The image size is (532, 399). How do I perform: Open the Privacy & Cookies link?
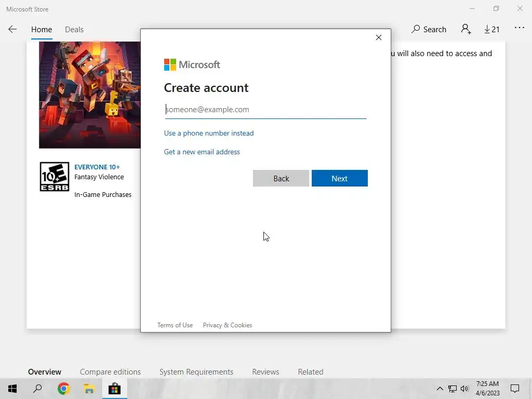(228, 325)
